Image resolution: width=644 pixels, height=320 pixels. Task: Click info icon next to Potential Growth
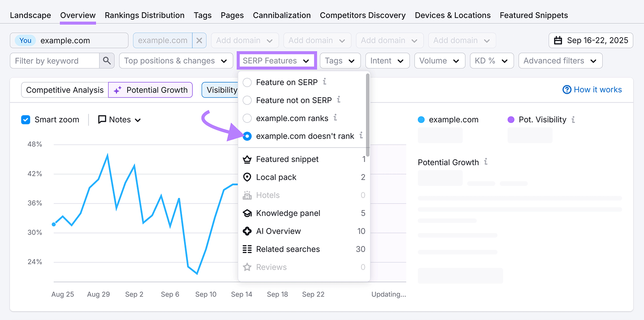point(486,162)
